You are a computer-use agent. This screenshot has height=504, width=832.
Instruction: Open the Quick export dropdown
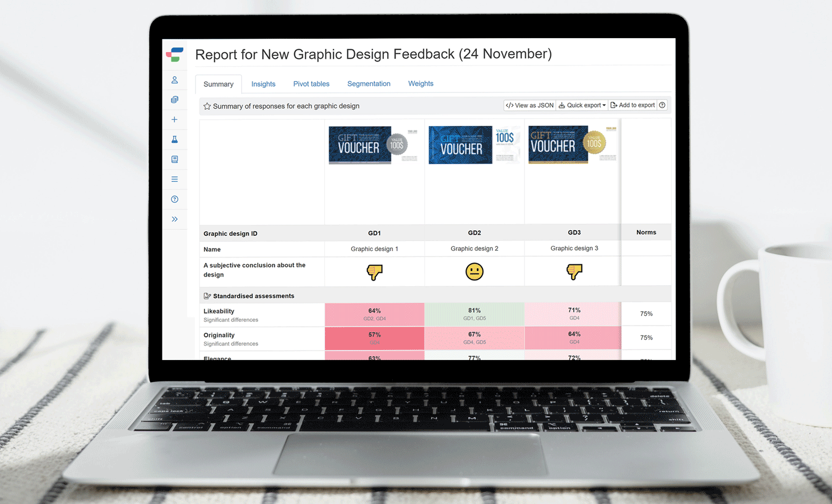pyautogui.click(x=582, y=105)
